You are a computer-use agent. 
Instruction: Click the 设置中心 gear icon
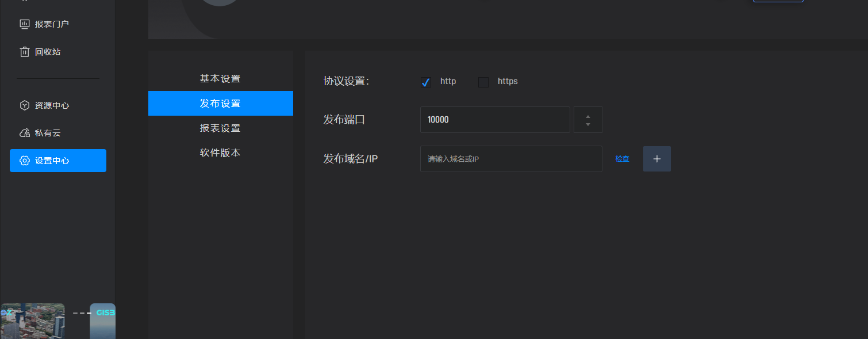(25, 161)
